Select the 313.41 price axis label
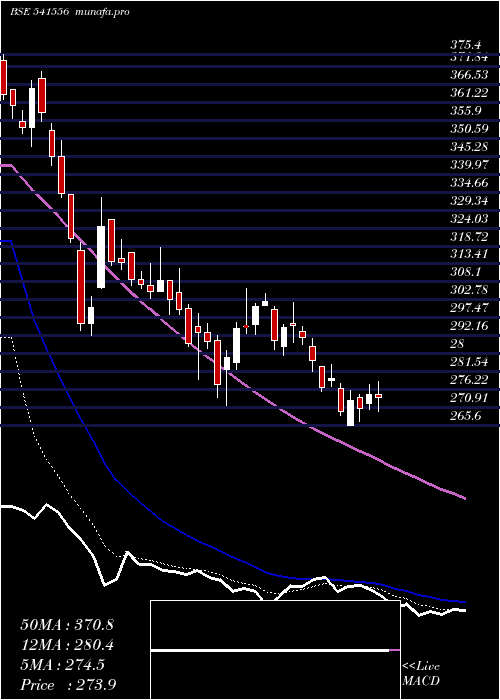Image resolution: width=500 pixels, height=700 pixels. pos(469,254)
